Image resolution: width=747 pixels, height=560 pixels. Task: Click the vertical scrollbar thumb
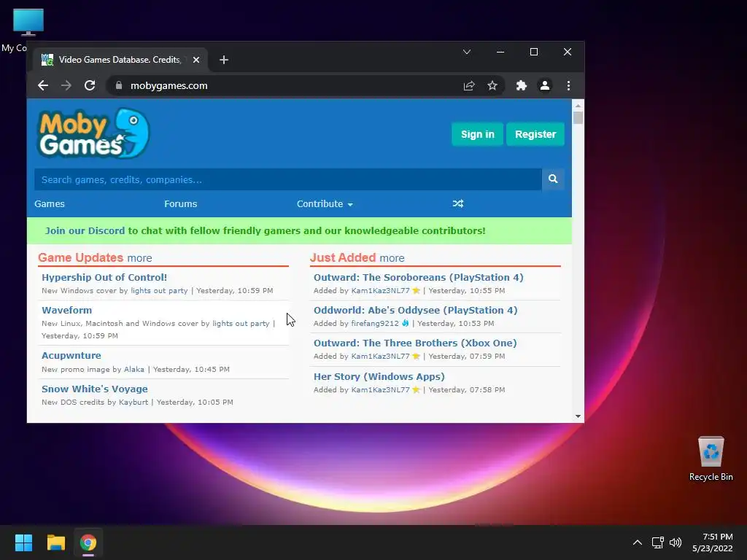pyautogui.click(x=578, y=117)
